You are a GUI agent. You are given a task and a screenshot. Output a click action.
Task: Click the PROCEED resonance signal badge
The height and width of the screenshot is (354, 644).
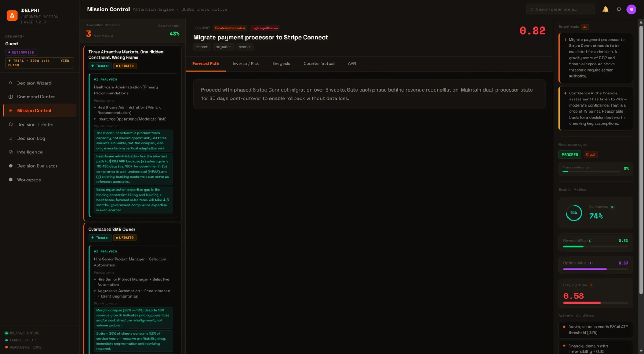click(570, 155)
